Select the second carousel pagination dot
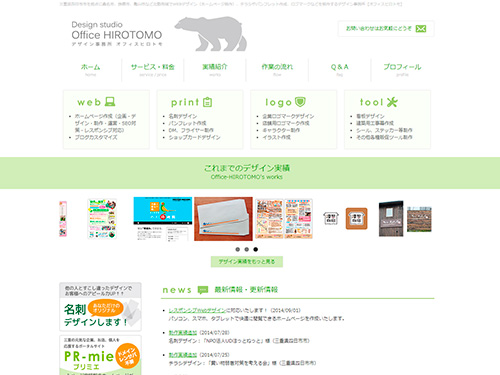This screenshot has height=375, width=500. tap(247, 249)
